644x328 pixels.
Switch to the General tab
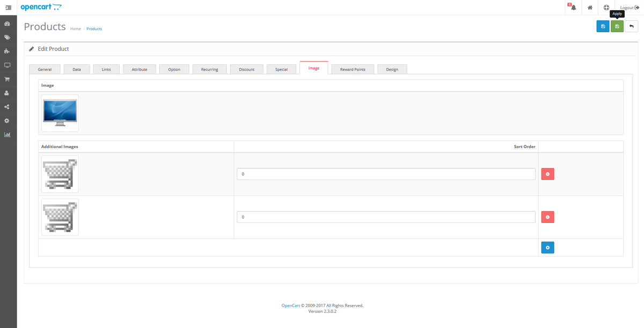45,69
